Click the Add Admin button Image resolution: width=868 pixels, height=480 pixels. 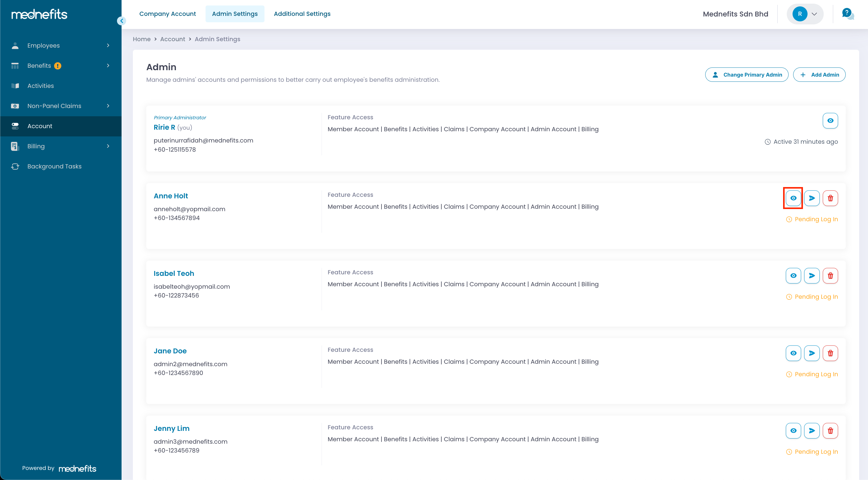(819, 75)
